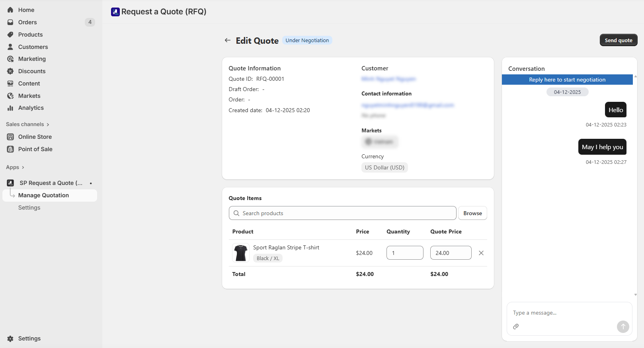Click the blurred market tag under Markets
Image resolution: width=644 pixels, height=348 pixels.
[380, 142]
